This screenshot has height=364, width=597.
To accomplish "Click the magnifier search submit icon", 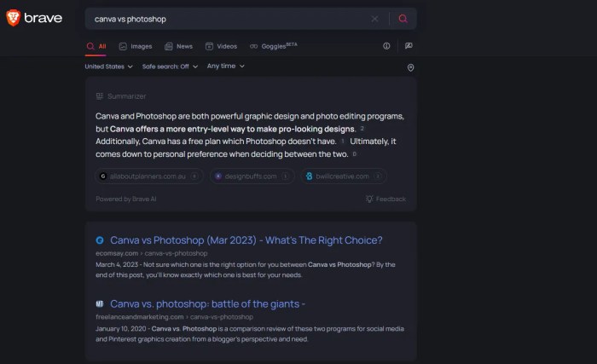I will [403, 19].
